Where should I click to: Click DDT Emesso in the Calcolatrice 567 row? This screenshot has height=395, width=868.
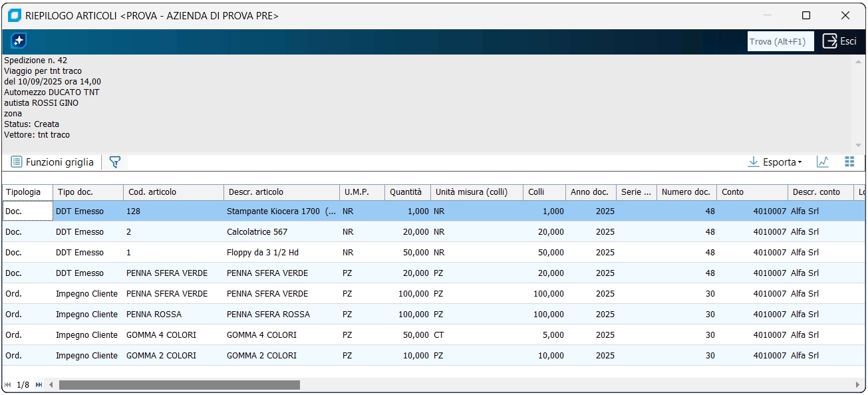pos(88,232)
